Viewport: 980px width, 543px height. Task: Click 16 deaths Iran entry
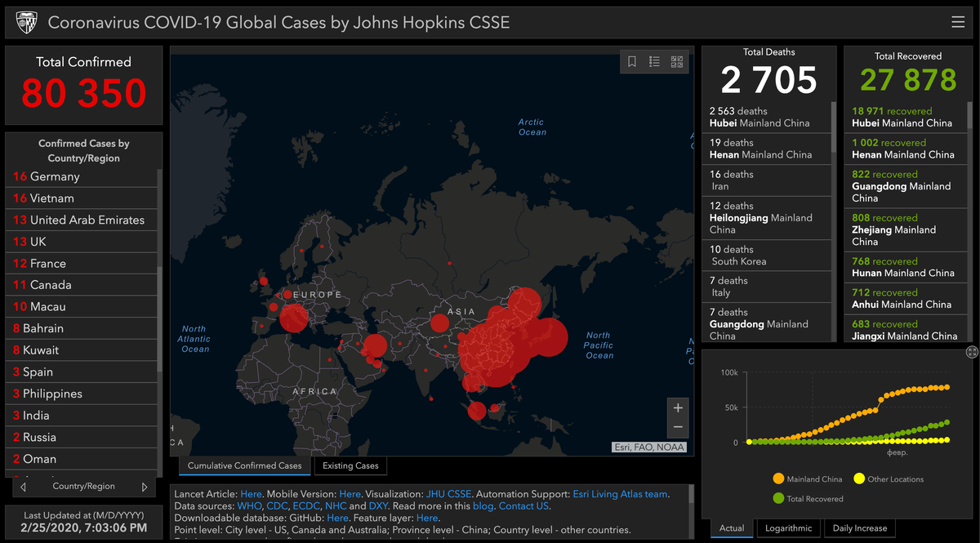(766, 180)
